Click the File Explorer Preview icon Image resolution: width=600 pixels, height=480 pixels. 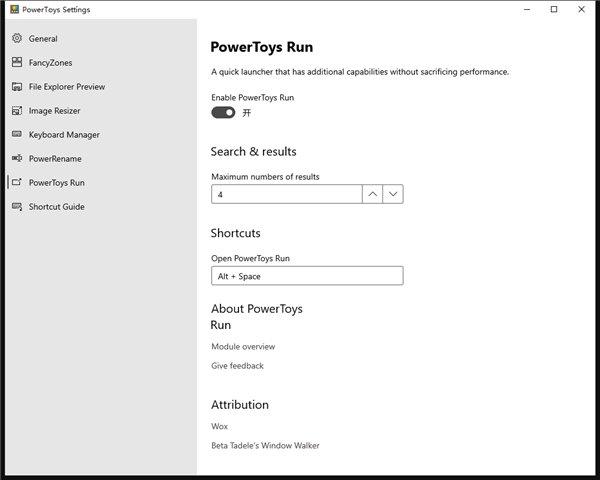point(17,87)
